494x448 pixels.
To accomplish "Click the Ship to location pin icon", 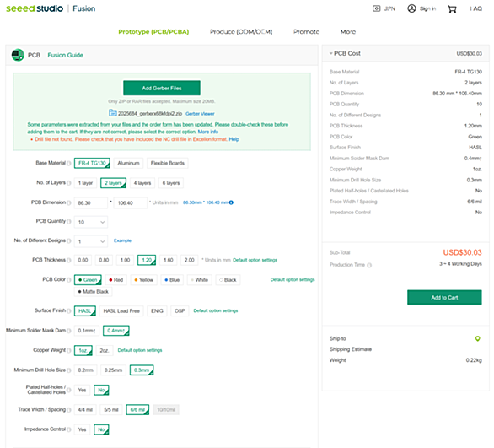I will [478, 338].
